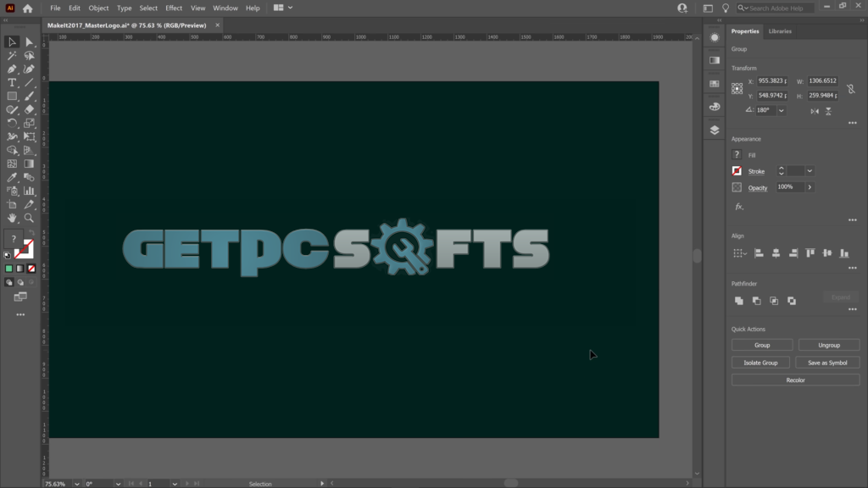Open the File menu
The width and height of the screenshot is (868, 488).
55,8
